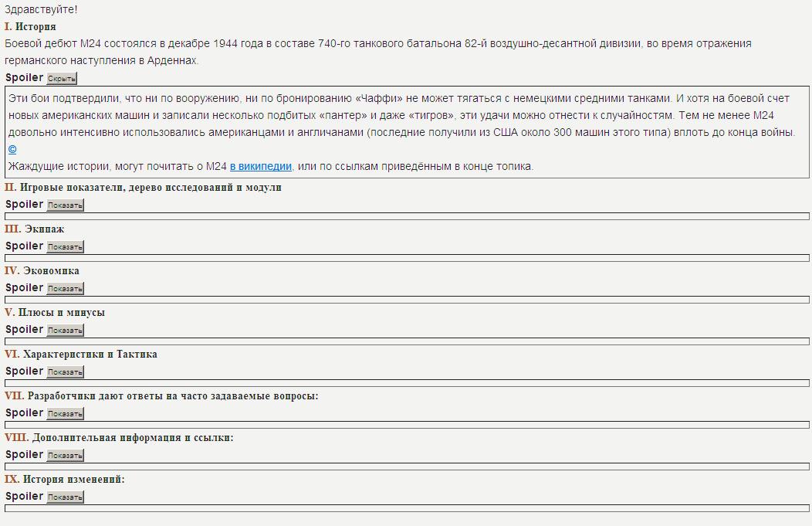Click the 'IV. Экономика' heading

[x=42, y=271]
